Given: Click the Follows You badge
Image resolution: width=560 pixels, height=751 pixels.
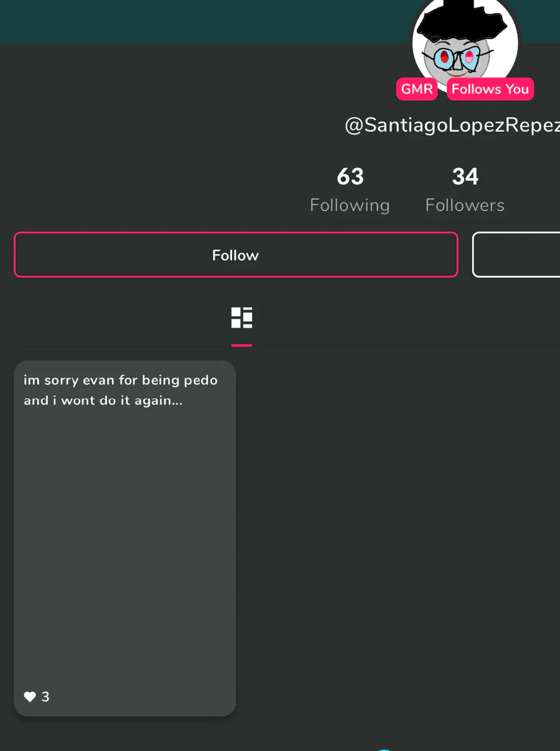Looking at the screenshot, I should tap(490, 89).
